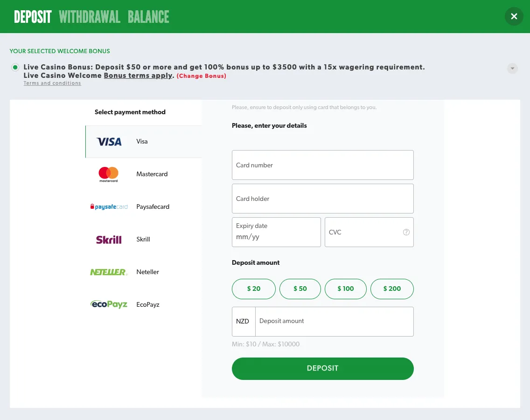Select the $ 200 quick amount
This screenshot has width=530, height=420.
coord(392,289)
